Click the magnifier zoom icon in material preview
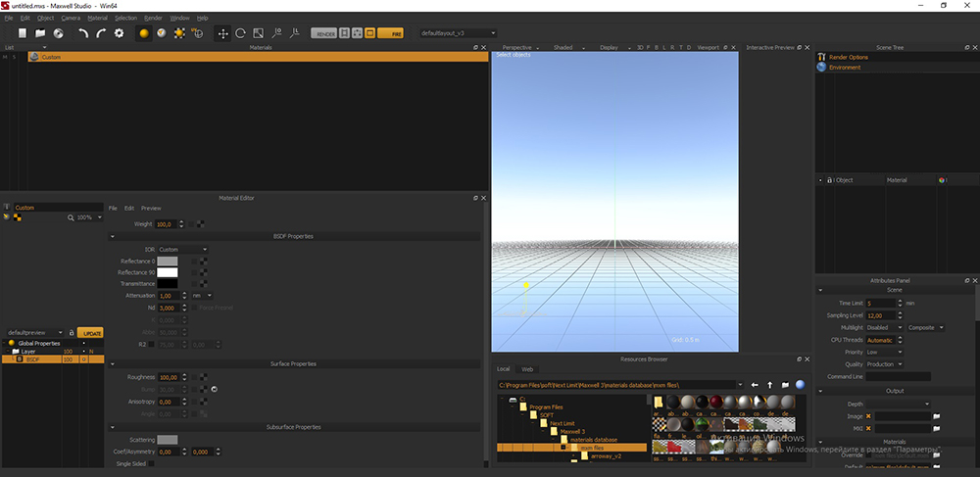Viewport: 980px width, 477px height. [72, 217]
